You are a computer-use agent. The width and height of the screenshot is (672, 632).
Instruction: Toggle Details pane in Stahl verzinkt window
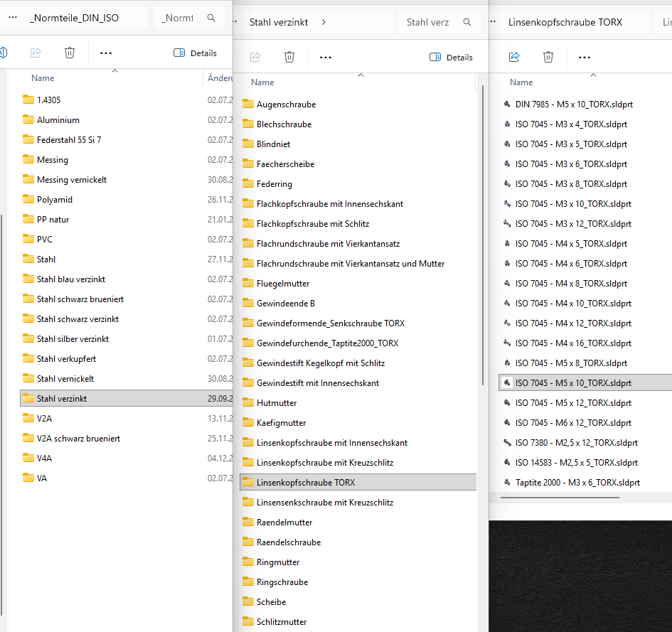tap(451, 58)
